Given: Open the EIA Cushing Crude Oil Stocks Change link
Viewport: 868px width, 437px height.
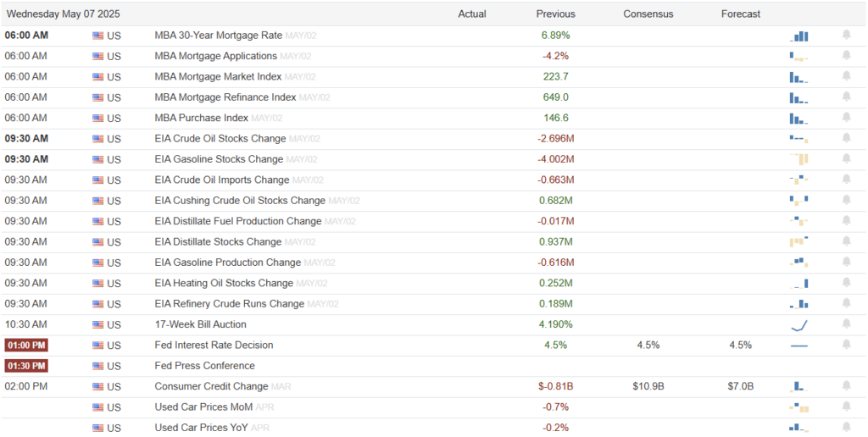Looking at the screenshot, I should pos(240,201).
